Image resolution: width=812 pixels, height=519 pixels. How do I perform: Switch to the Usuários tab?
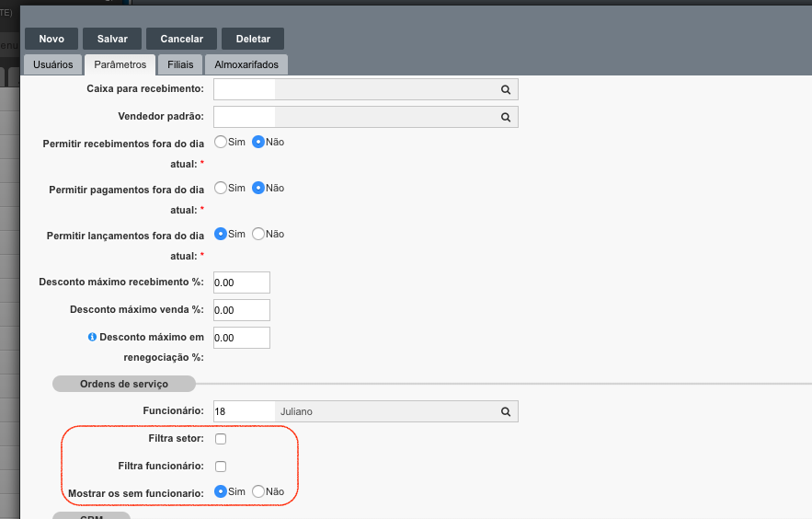pyautogui.click(x=52, y=64)
